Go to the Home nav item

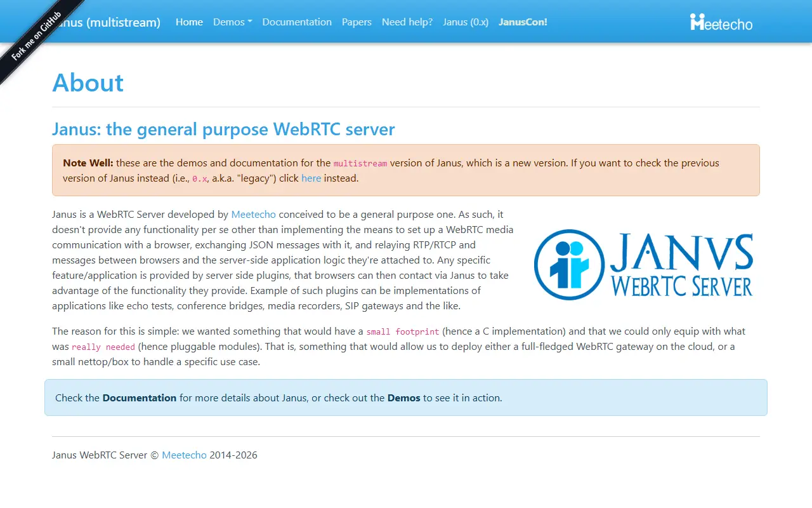(189, 22)
